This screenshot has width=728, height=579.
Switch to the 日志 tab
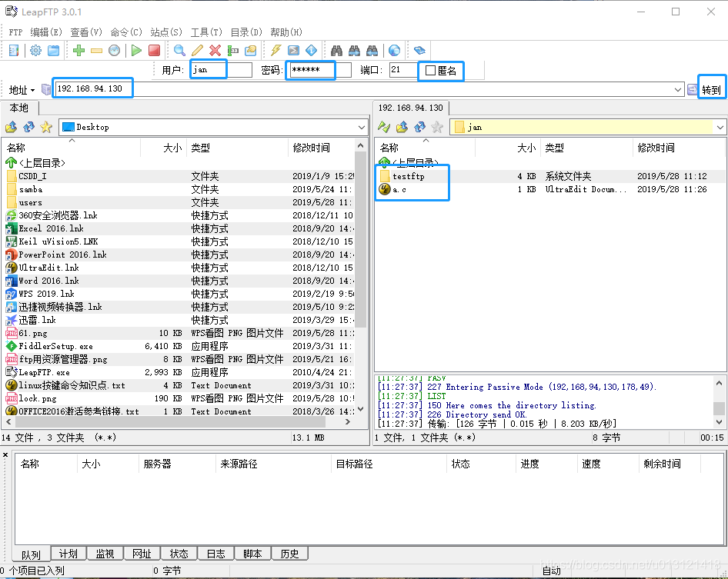click(215, 554)
